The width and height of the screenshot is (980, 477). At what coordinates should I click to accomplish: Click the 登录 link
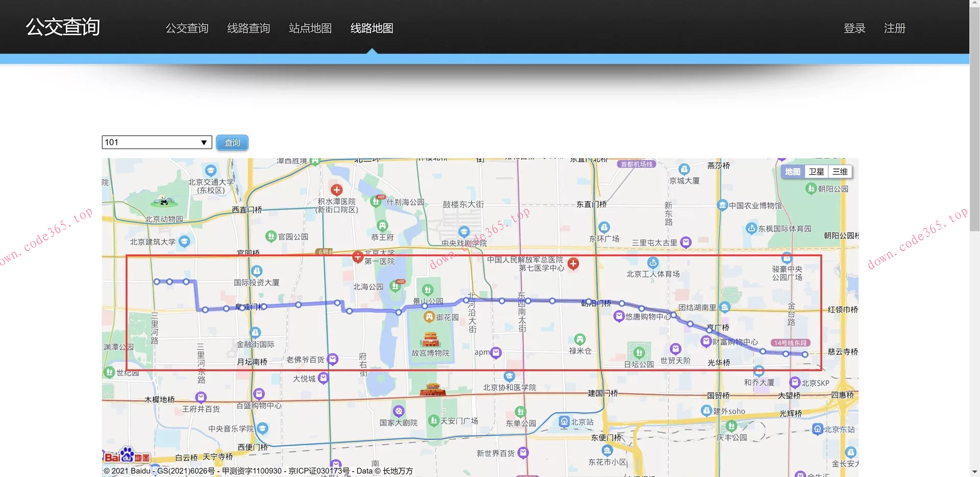pos(854,28)
